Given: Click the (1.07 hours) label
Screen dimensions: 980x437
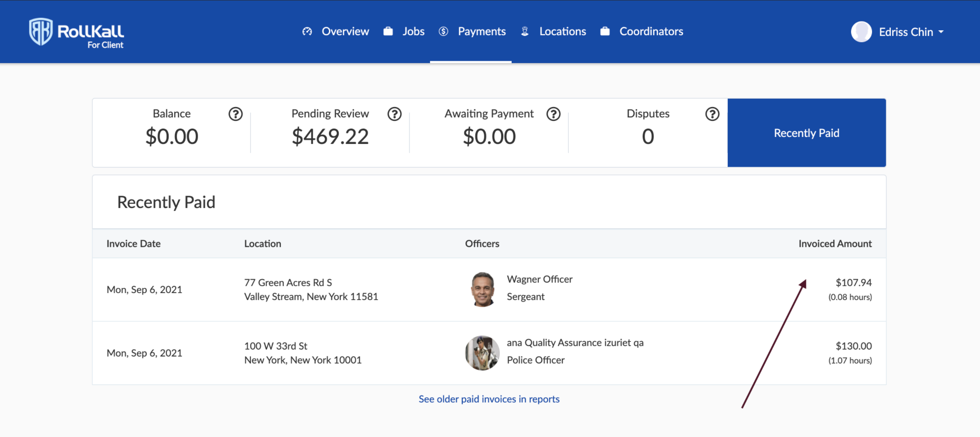Looking at the screenshot, I should coord(850,361).
